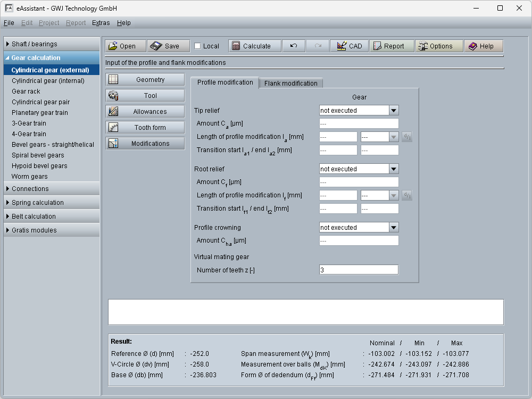Open the Options settings button
The width and height of the screenshot is (532, 399).
(x=439, y=46)
